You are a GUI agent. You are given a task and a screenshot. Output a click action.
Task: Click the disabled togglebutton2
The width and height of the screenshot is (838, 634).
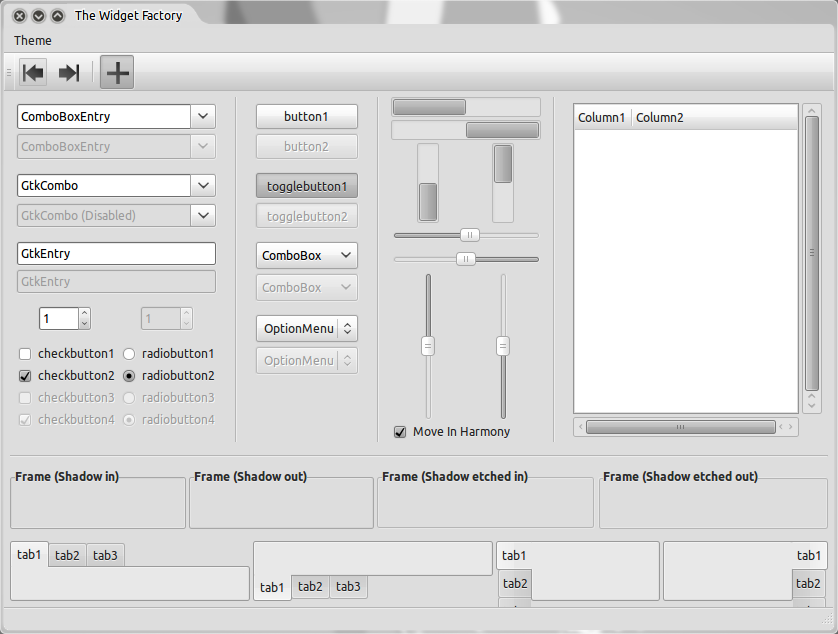pyautogui.click(x=307, y=216)
